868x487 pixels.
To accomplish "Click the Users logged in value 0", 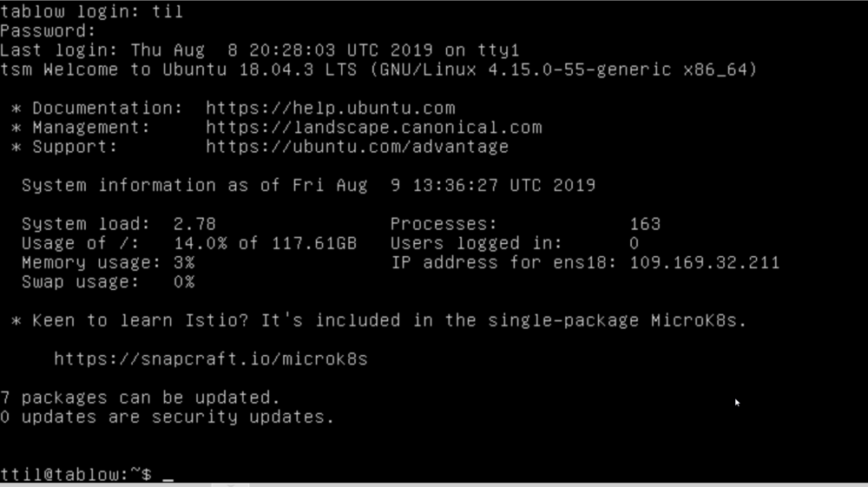I will tap(634, 243).
